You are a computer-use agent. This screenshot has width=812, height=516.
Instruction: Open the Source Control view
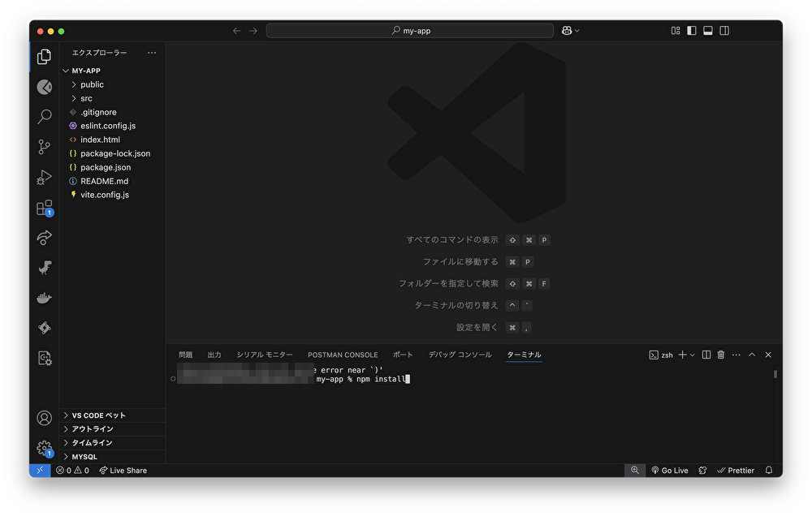click(x=45, y=147)
